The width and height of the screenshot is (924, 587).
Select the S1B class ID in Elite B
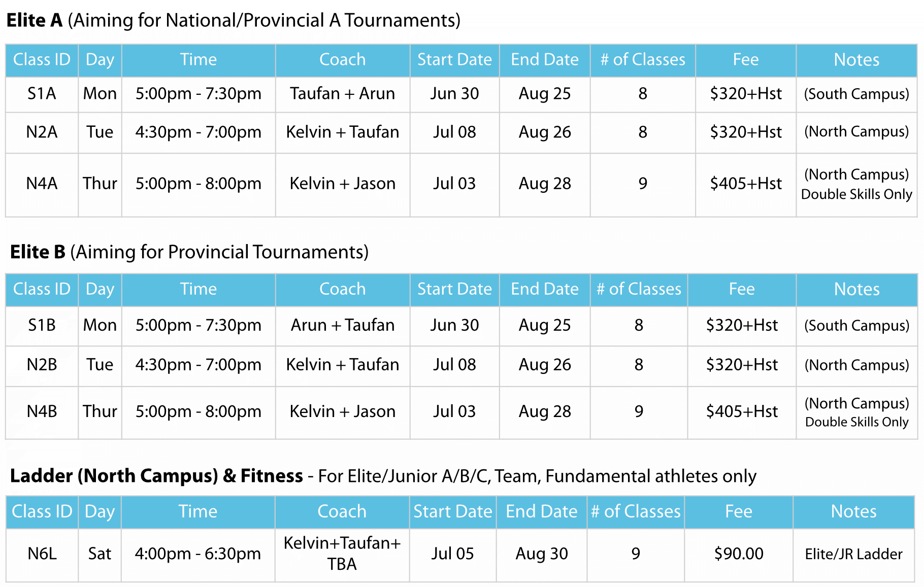[x=42, y=325]
